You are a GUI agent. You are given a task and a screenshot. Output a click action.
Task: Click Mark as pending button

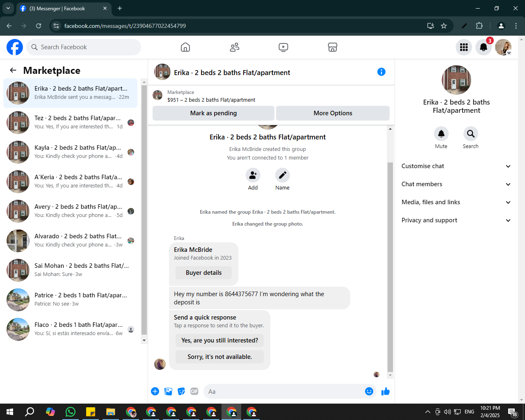pyautogui.click(x=213, y=113)
